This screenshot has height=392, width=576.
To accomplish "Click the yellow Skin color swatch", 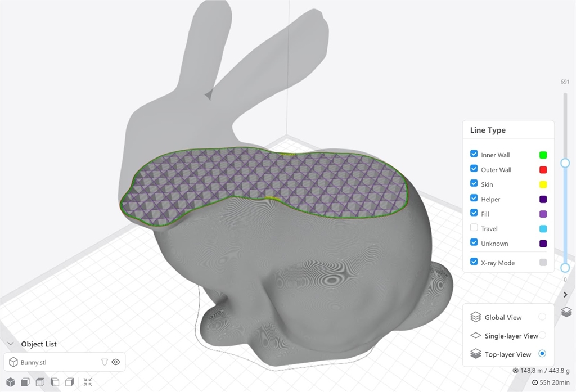I will pyautogui.click(x=543, y=184).
